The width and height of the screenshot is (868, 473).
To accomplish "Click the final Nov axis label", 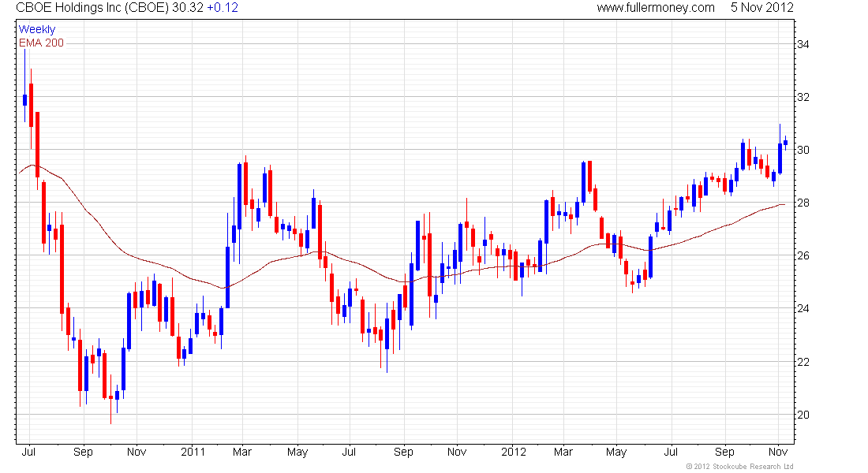I will 778,452.
